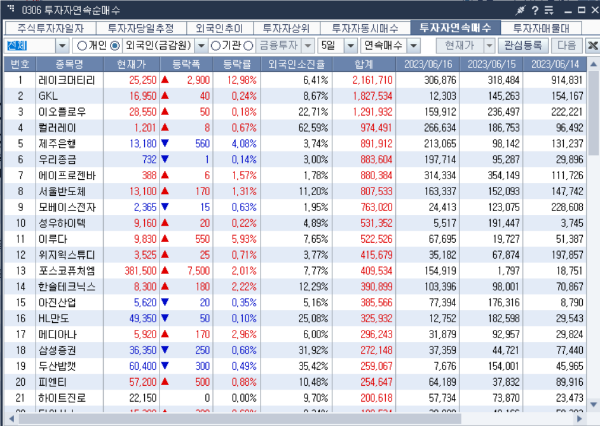Open the 현재가 dropdown arrow
600x426 pixels.
(x=489, y=46)
